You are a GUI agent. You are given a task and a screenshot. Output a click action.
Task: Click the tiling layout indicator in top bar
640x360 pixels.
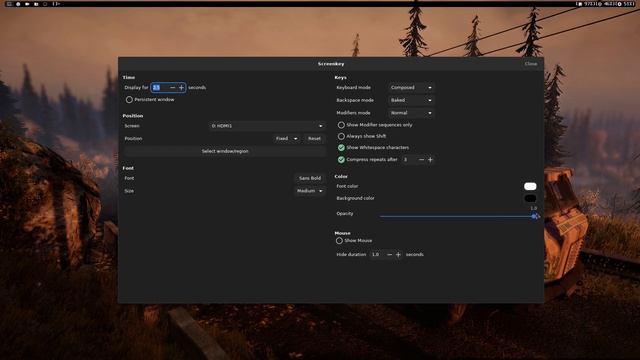(x=56, y=4)
